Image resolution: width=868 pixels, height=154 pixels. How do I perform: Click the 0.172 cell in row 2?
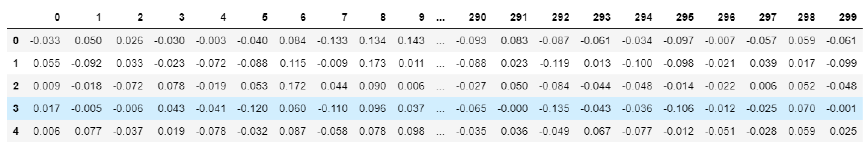click(292, 86)
